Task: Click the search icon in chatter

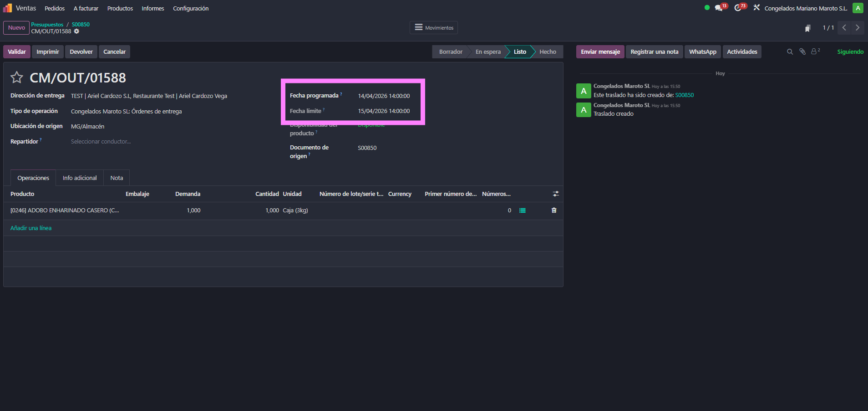Action: [x=790, y=52]
